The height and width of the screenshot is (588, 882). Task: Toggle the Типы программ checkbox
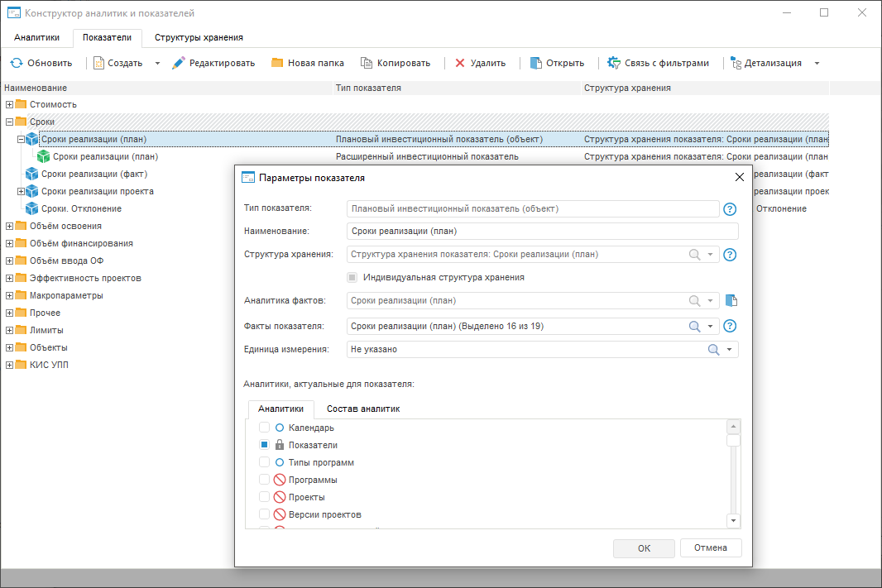pos(265,462)
